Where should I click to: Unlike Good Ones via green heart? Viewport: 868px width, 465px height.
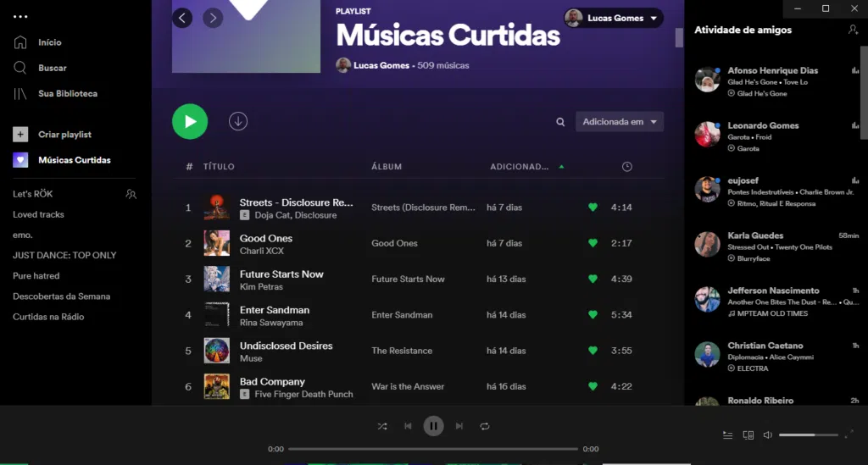pos(593,243)
